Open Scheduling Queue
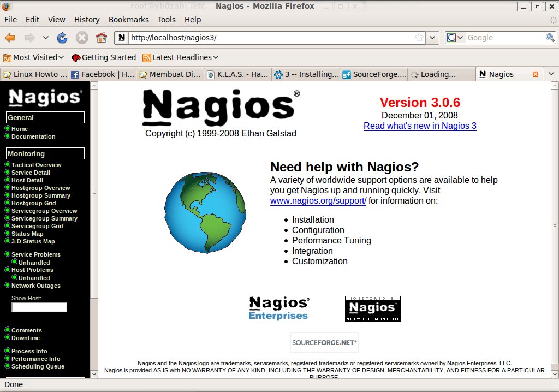The width and height of the screenshot is (559, 392). coord(38,367)
